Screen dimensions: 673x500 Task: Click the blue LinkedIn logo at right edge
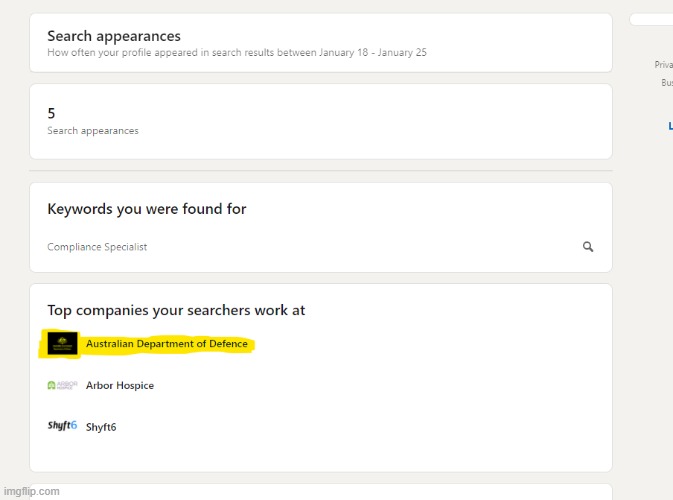[x=670, y=126]
